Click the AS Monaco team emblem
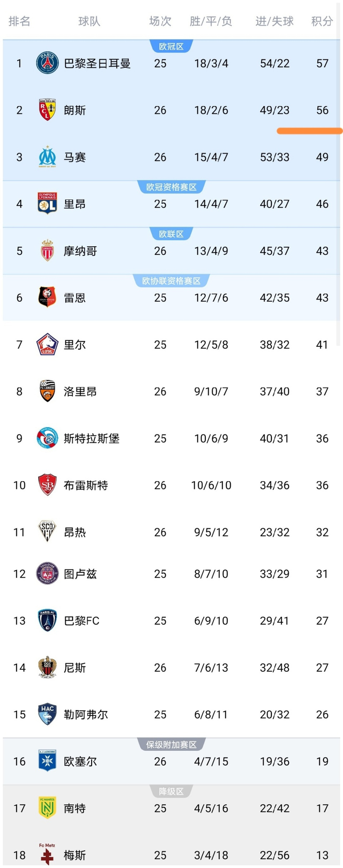The height and width of the screenshot is (868, 343). pos(48,251)
